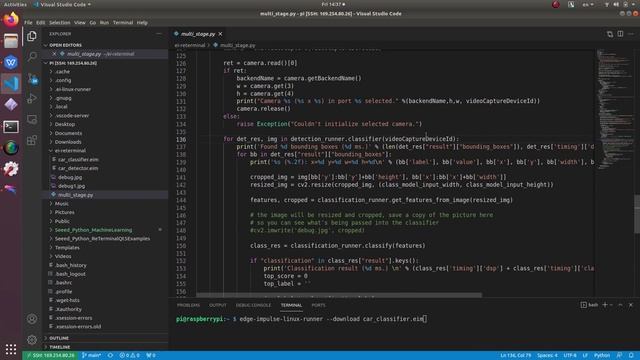Open Files manager from the dock
The height and width of the screenshot is (360, 640).
pyautogui.click(x=11, y=41)
